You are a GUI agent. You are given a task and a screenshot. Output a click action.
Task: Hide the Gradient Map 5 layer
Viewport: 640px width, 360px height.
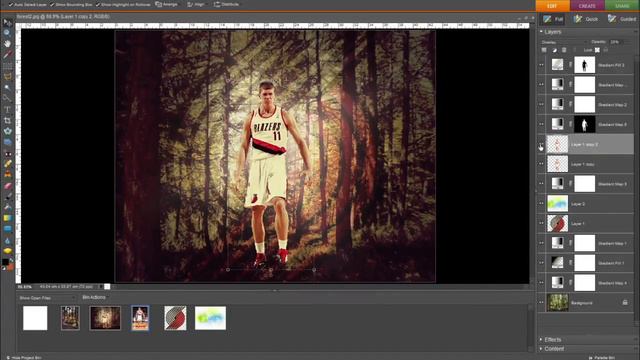pyautogui.click(x=541, y=124)
